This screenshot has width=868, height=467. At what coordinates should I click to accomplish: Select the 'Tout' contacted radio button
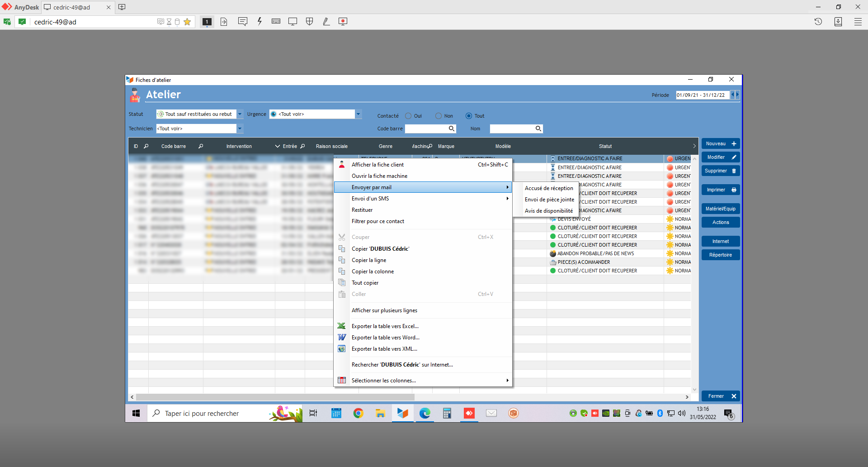click(x=469, y=116)
